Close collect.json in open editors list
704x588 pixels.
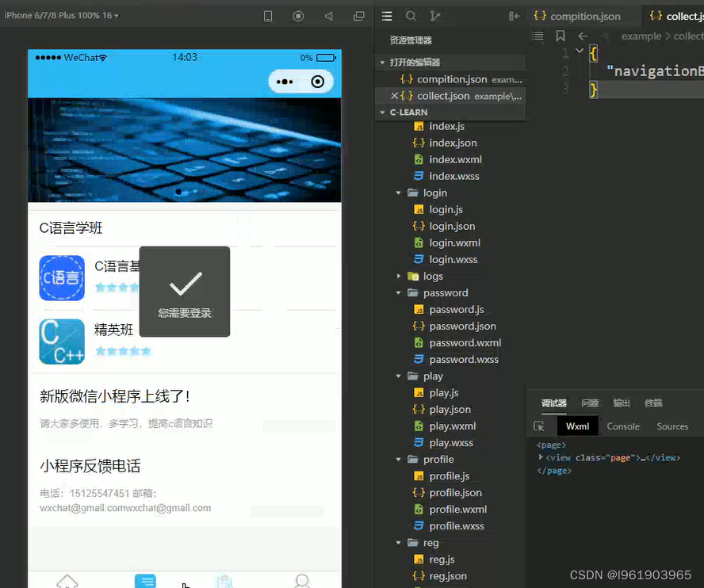(x=394, y=96)
